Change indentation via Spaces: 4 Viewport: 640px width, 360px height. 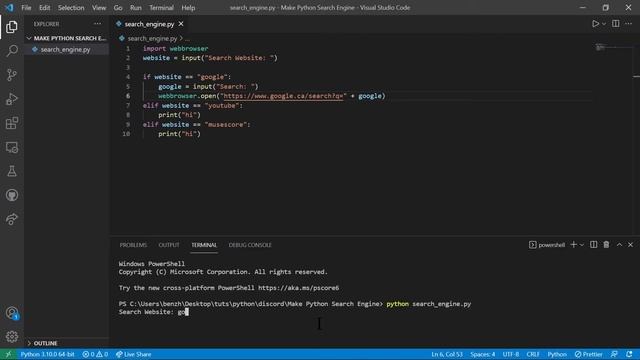(482, 354)
